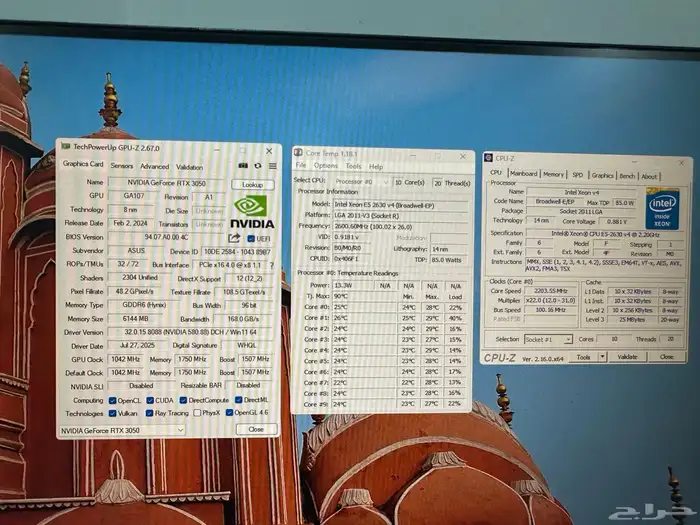Toggle the PhysX checkbox
The image size is (700, 525).
click(197, 413)
